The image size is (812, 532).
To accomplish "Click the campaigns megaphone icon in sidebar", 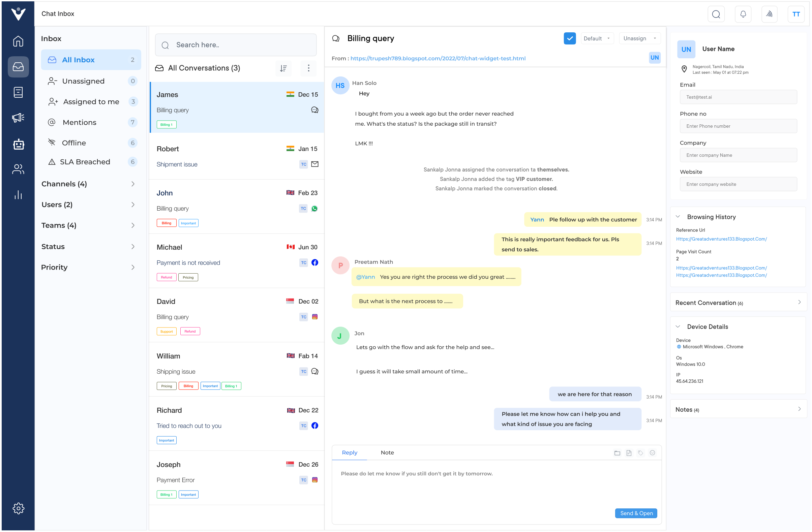I will coord(18,117).
